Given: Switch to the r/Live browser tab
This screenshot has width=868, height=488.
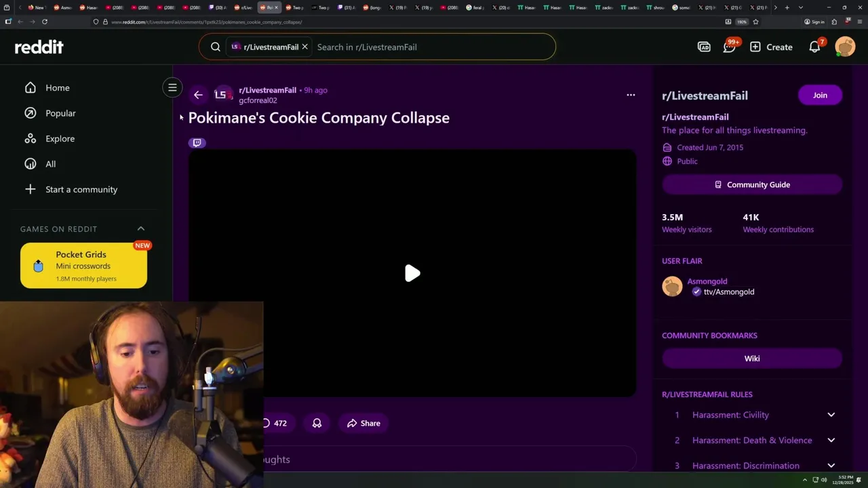Looking at the screenshot, I should click(243, 7).
